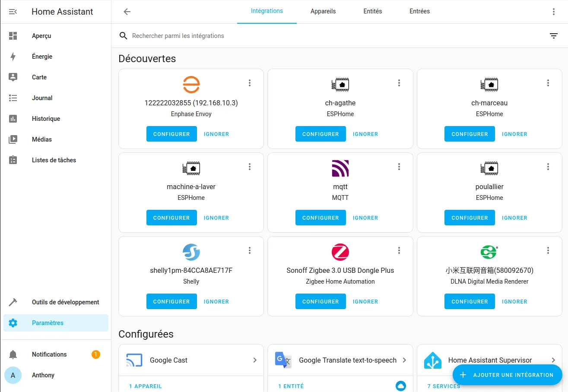
Task: Click the Notifications bell icon
Action: (x=13, y=354)
